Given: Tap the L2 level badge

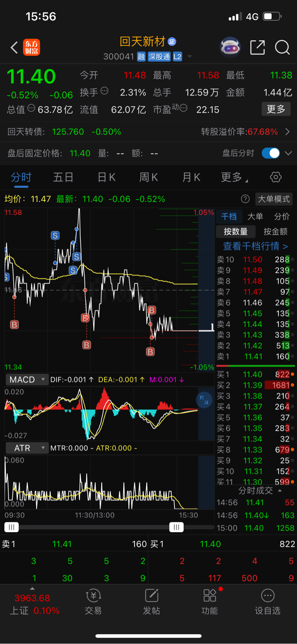Looking at the screenshot, I should point(178,57).
